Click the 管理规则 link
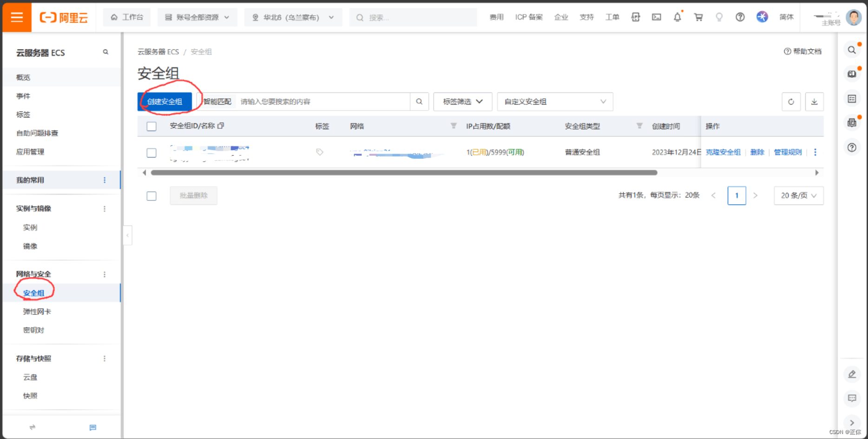868x439 pixels. (788, 152)
